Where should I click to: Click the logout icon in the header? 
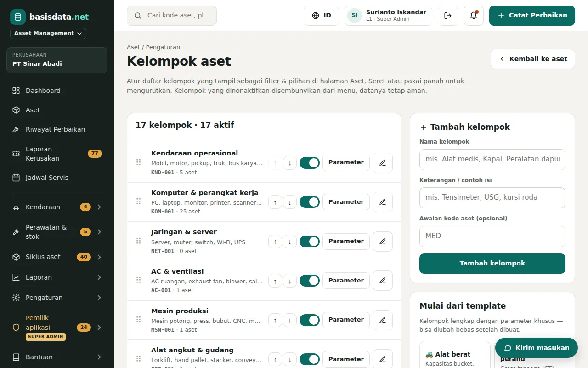(448, 16)
